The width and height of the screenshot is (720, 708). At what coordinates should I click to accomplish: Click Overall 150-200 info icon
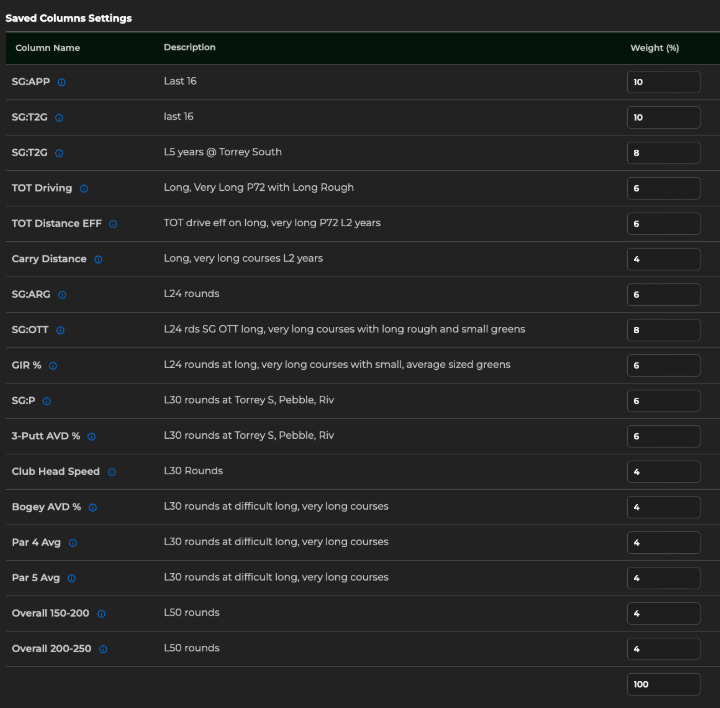101,613
